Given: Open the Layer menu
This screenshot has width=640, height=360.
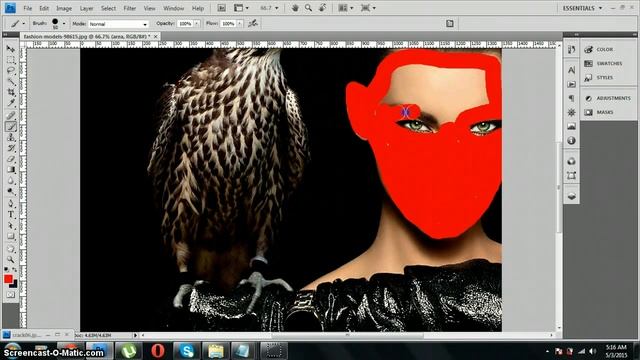Looking at the screenshot, I should coord(86,8).
